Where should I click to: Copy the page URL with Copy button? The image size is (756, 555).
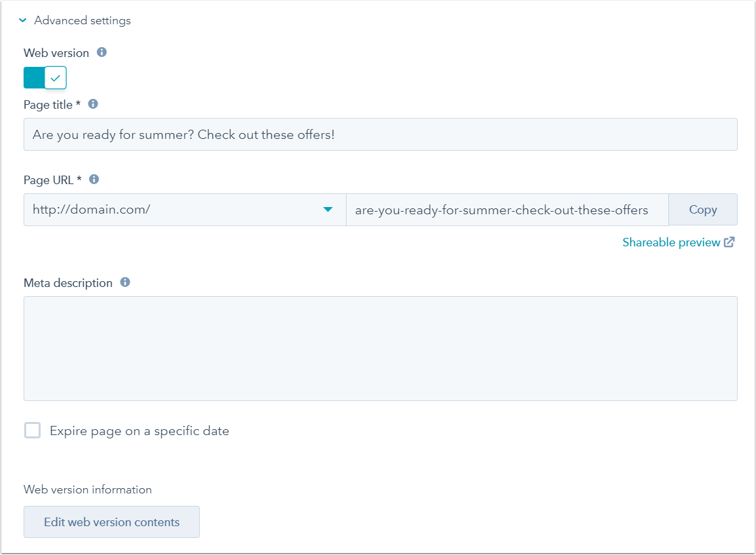point(703,210)
